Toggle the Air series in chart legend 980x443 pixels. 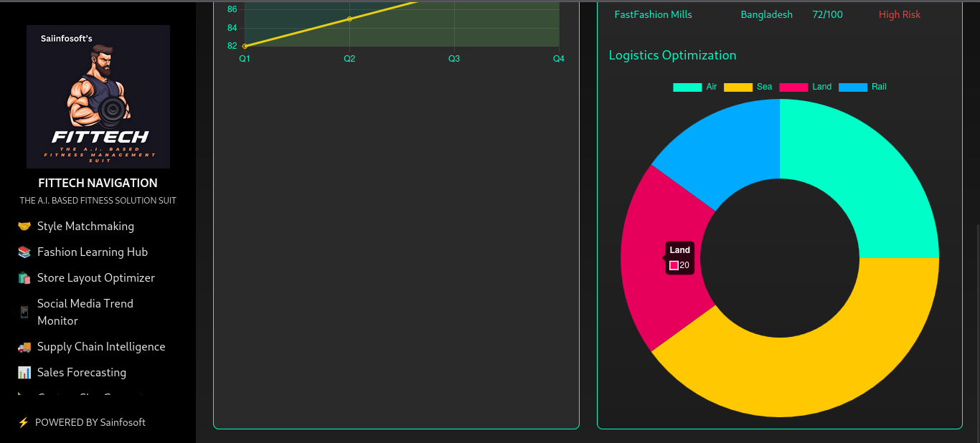[x=694, y=87]
